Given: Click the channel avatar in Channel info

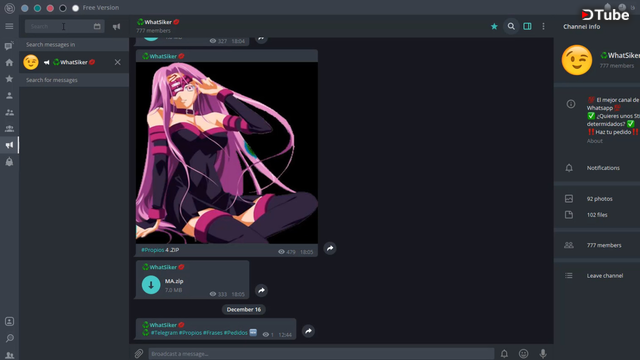Looking at the screenshot, I should coord(577,60).
